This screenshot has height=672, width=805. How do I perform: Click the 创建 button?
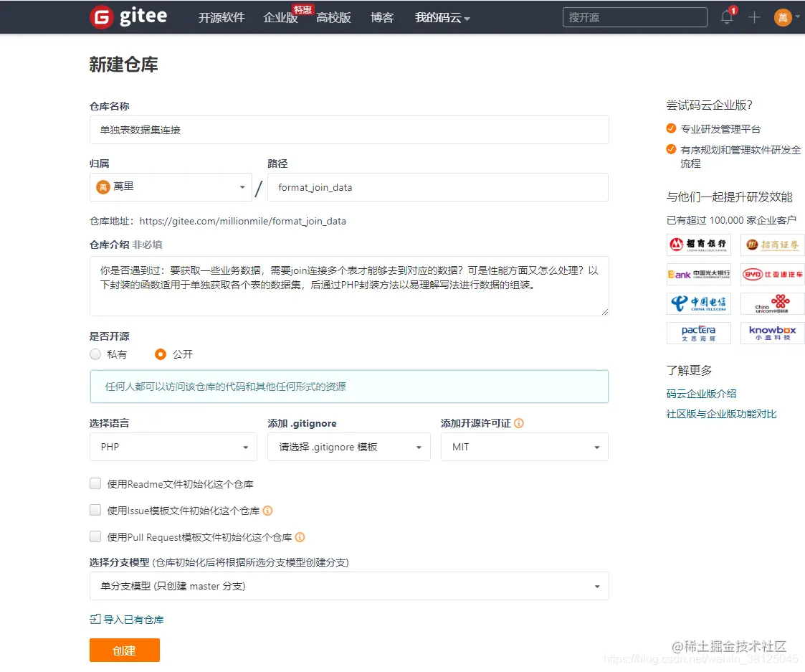[124, 650]
